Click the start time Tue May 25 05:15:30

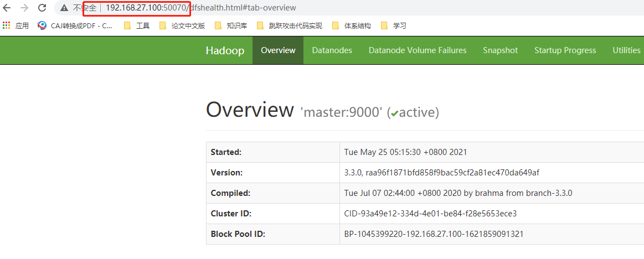click(405, 152)
